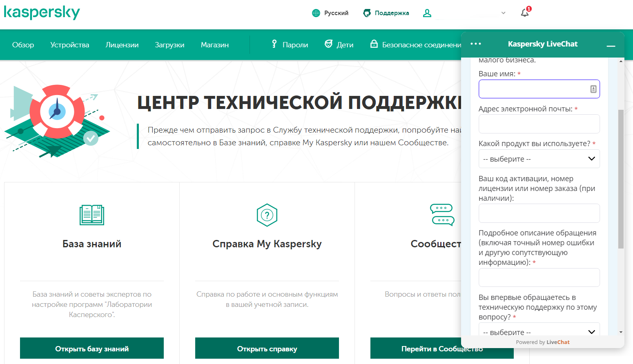
Task: Go to the Устройства tab
Action: [70, 45]
